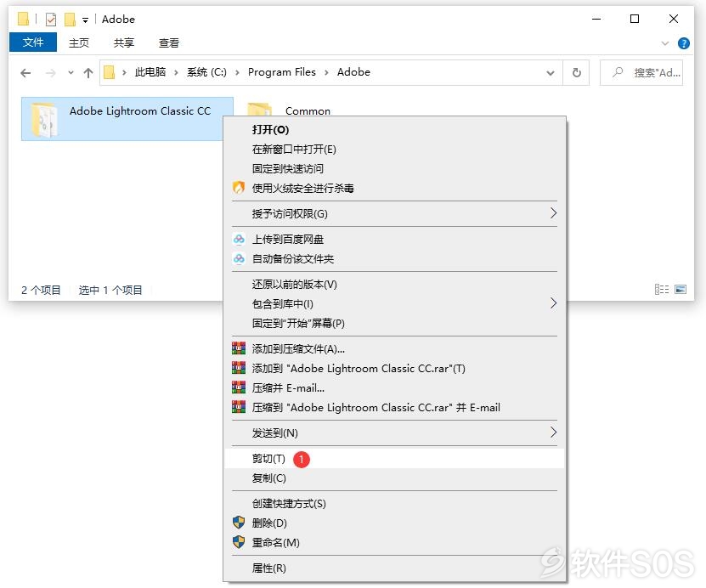Choose 在新窗口中打开(E) menu entry
706x588 pixels.
tap(394, 149)
